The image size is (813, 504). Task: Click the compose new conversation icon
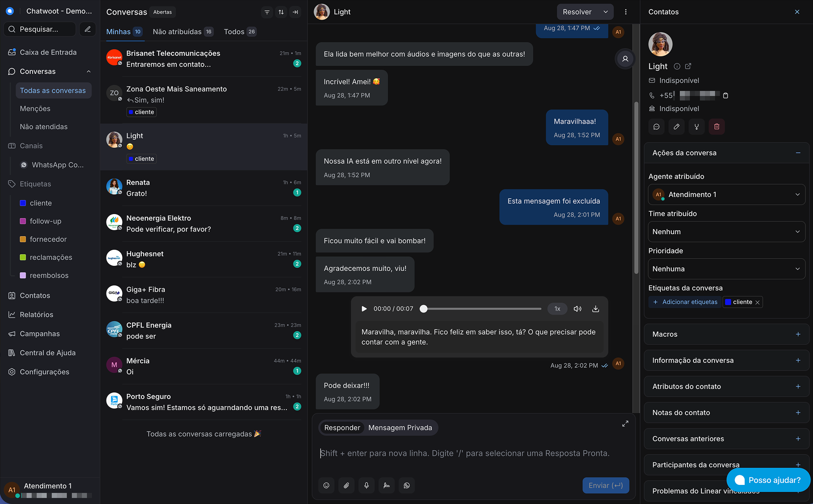(87, 29)
